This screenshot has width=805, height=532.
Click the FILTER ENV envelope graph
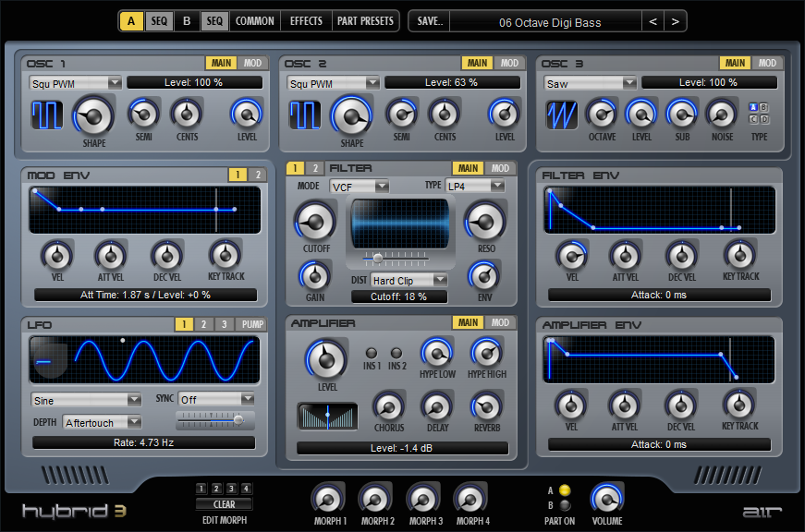659,210
